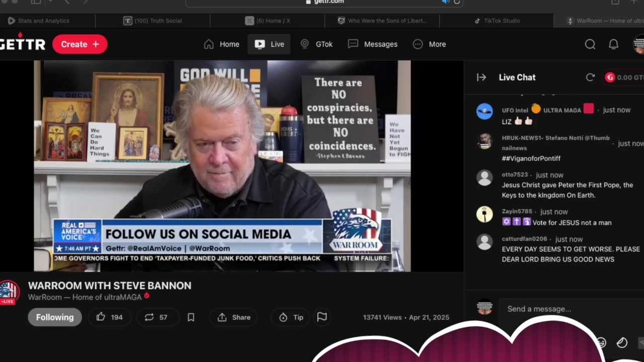Reload page from address bar
This screenshot has width=644, height=362.
tap(457, 2)
